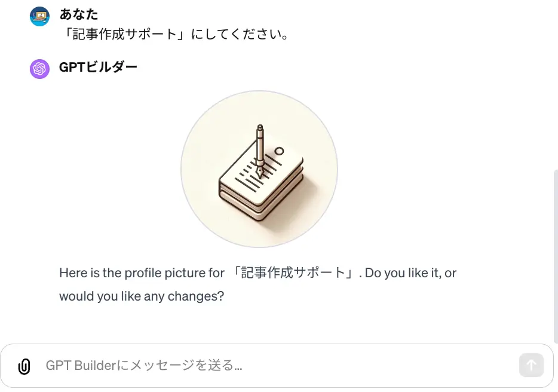Click the GPTビルダー sender name label
Screen dimensions: 558x392
point(99,68)
